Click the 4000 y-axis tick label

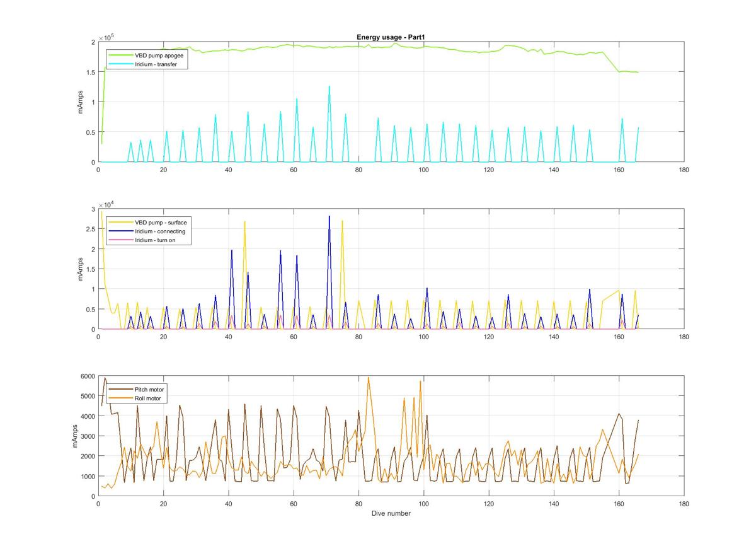pos(87,416)
